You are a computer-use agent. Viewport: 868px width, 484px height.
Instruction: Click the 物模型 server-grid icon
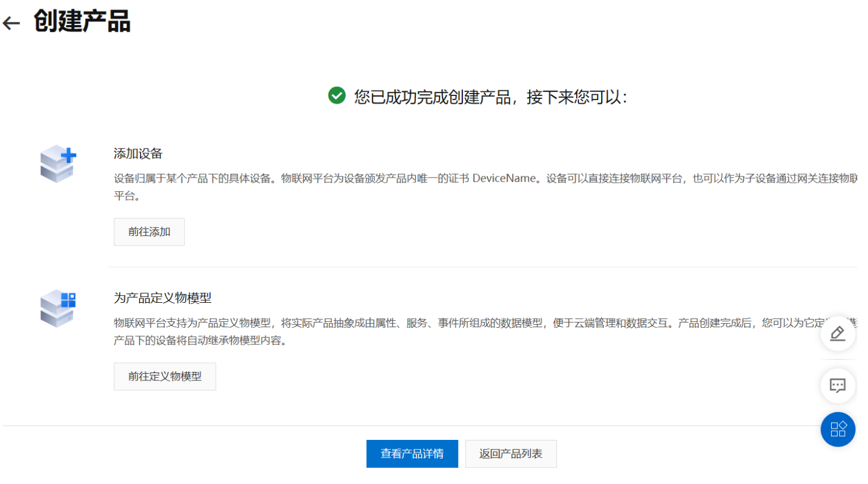click(x=58, y=308)
